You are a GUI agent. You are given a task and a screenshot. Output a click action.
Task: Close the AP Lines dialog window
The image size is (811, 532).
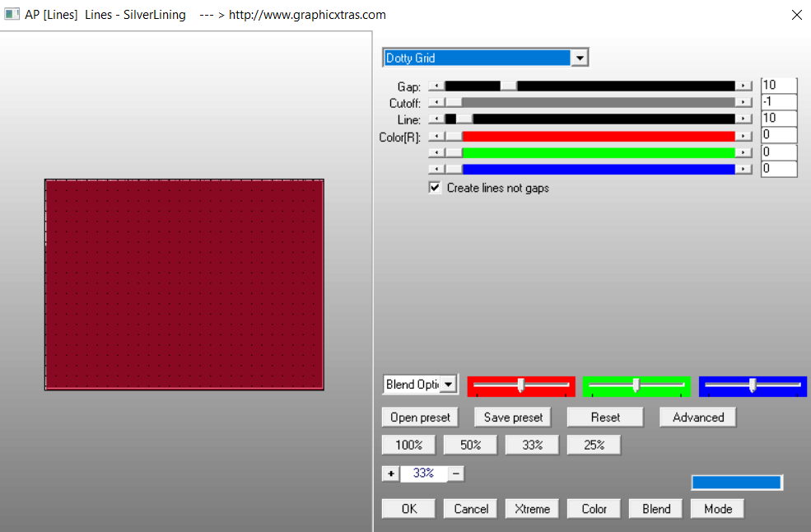796,15
